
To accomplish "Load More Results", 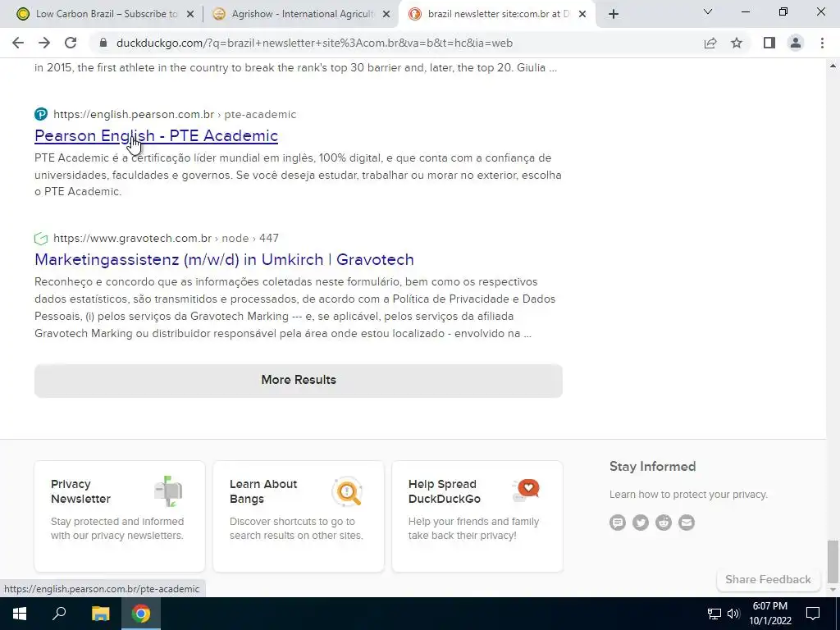I will (299, 381).
